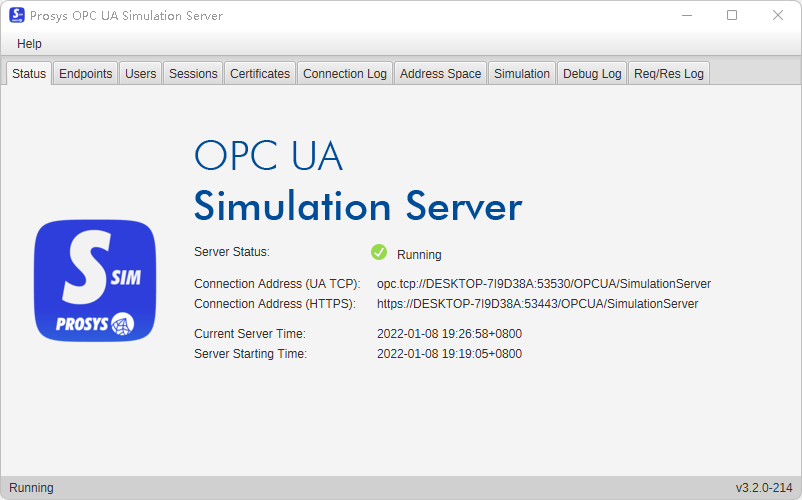Viewport: 802px width, 500px height.
Task: Close the Simulation Server window
Action: (x=777, y=15)
